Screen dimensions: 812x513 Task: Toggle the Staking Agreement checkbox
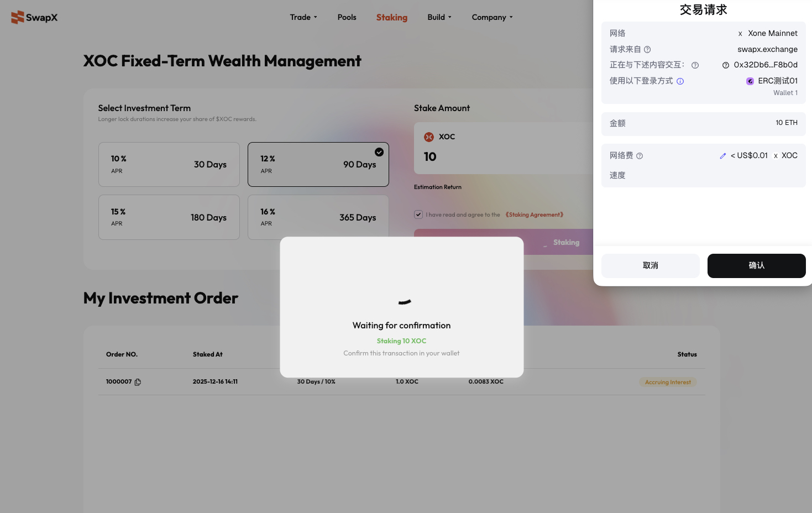(418, 214)
